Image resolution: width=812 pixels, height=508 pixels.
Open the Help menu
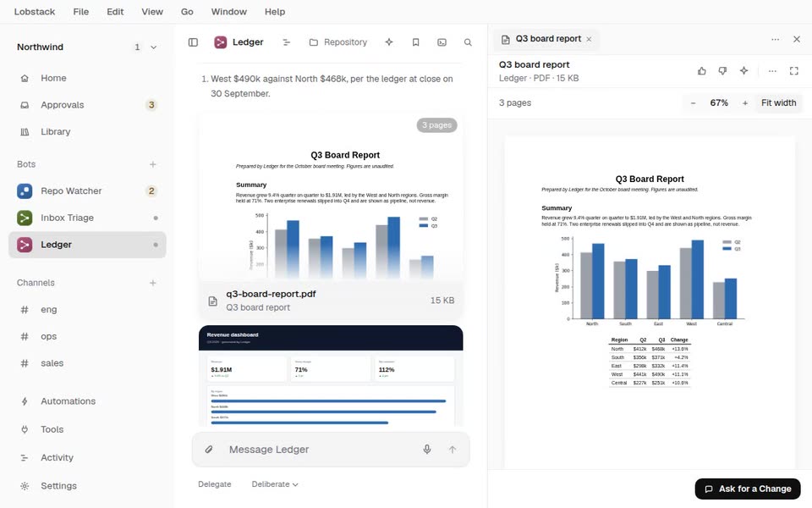(275, 11)
